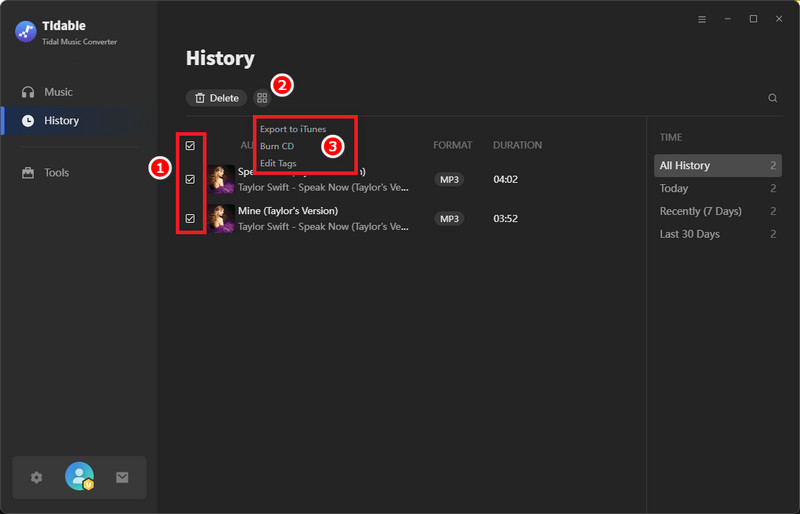Click the search magnifier icon

pyautogui.click(x=772, y=98)
